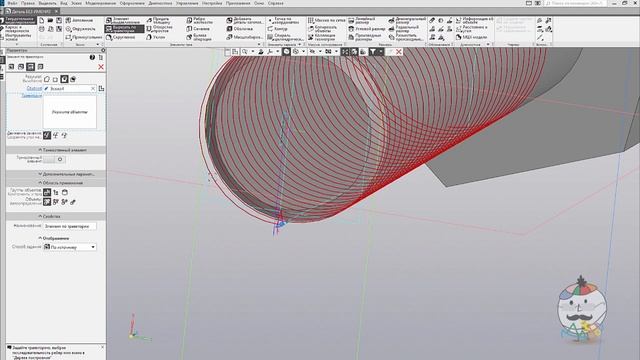
Task: Select the Окружность tool
Action: [80, 29]
